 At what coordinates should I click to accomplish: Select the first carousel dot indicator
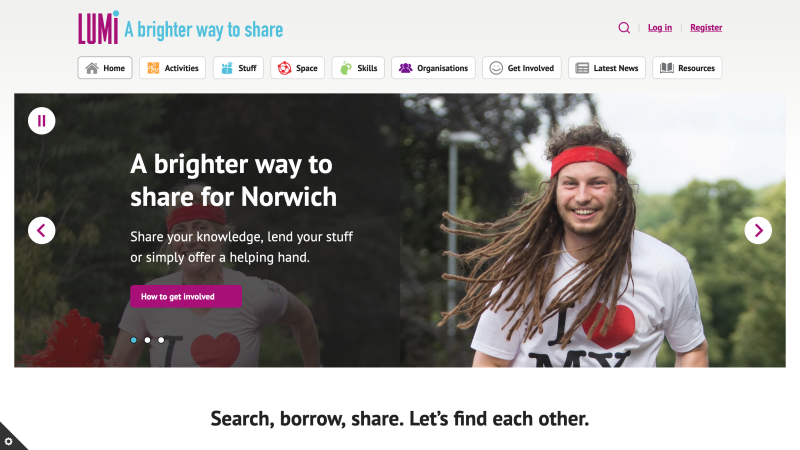(134, 340)
